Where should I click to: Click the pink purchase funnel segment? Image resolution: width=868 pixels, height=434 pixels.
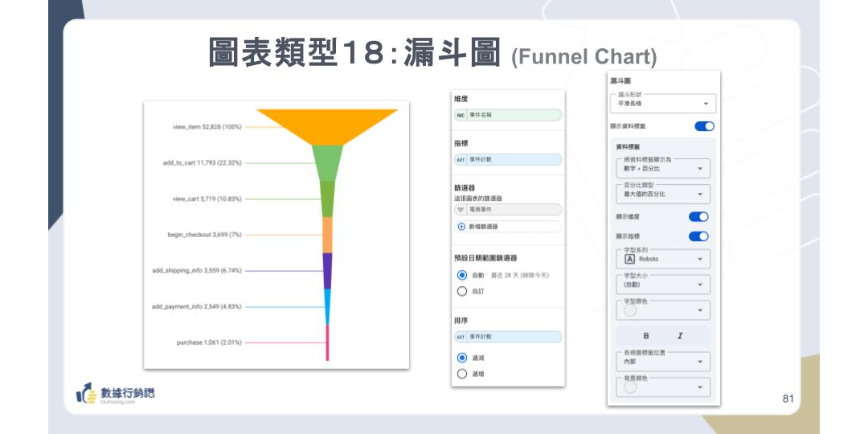[327, 342]
